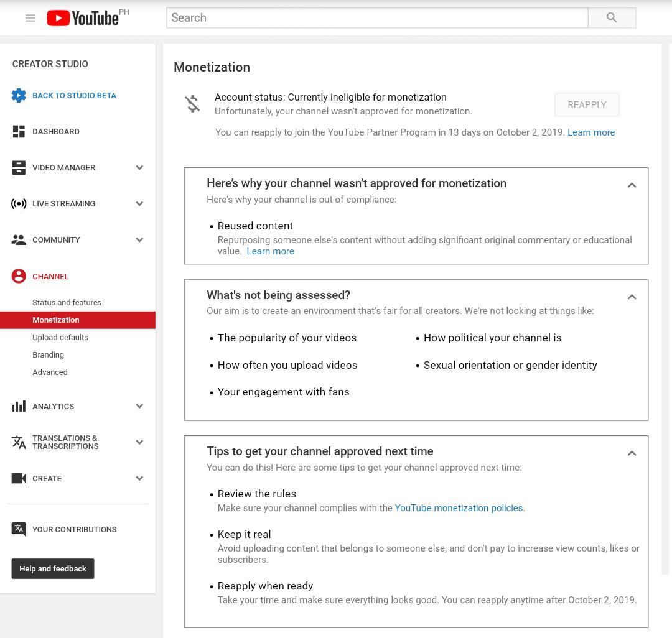Expand the Live Streaming chevron
This screenshot has height=638, width=672.
click(x=139, y=203)
